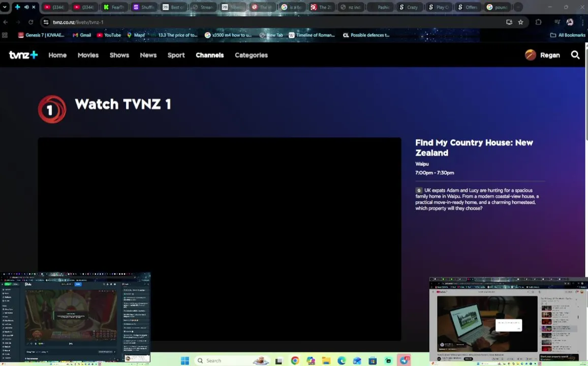Open the Timeline of Roman bookmark
The image size is (588, 366).
click(x=312, y=35)
